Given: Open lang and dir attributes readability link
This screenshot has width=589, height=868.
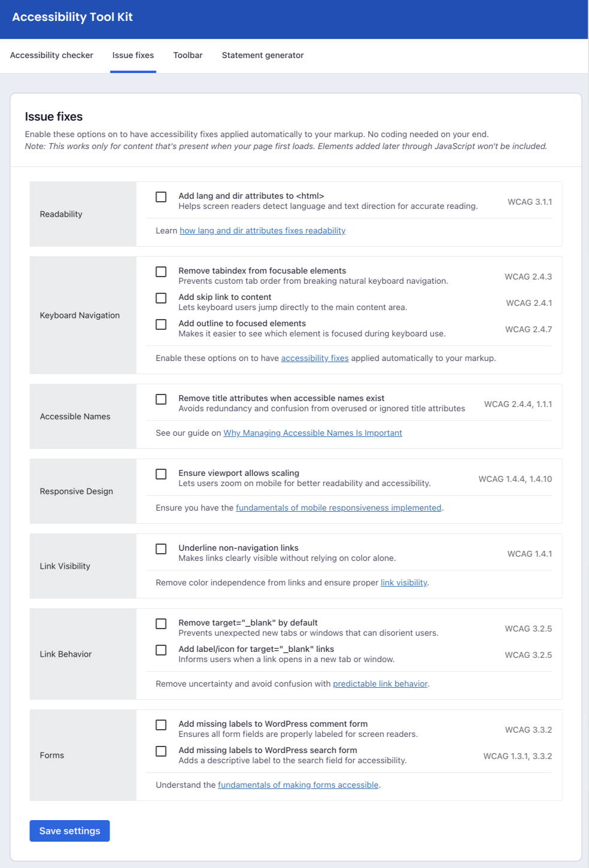Looking at the screenshot, I should coord(262,231).
